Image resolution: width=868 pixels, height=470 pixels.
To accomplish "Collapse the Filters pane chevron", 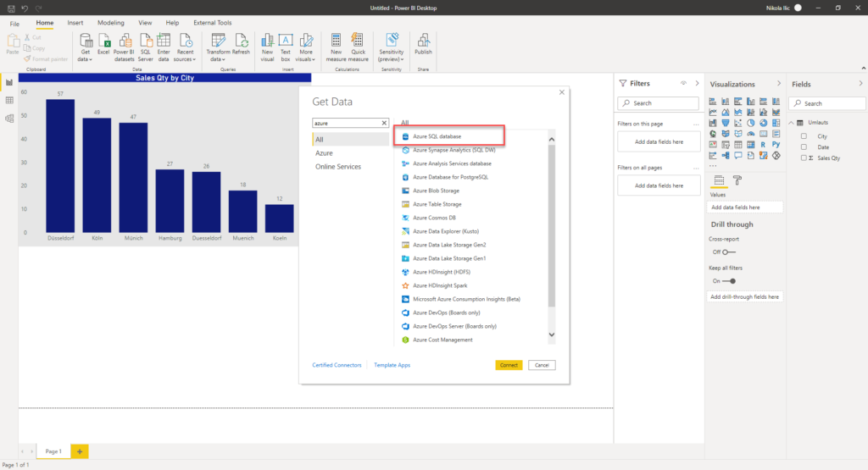I will tap(697, 84).
